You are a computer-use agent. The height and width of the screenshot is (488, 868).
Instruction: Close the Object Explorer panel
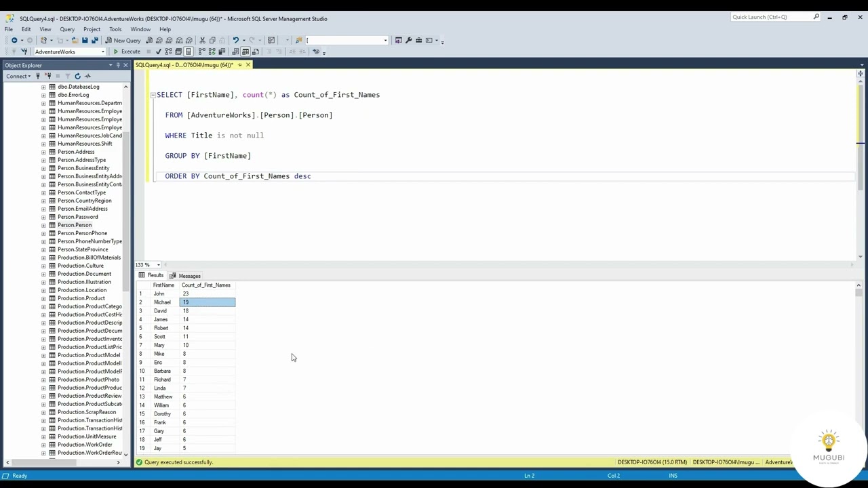(125, 65)
